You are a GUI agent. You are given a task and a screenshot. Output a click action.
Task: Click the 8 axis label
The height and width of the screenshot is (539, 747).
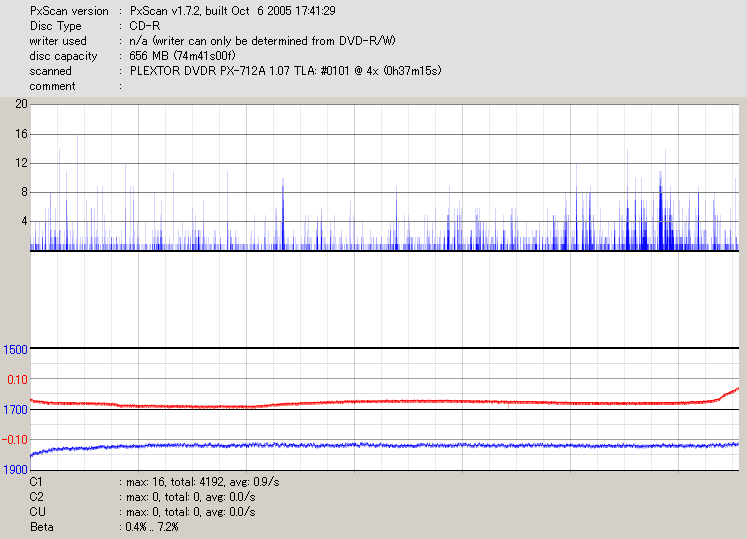coord(24,192)
